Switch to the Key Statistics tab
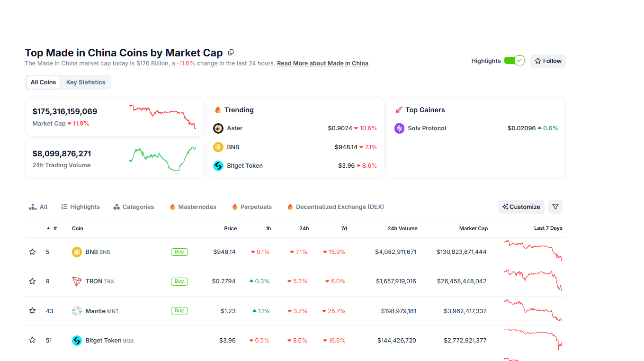Screen dimensions: 644x361 [86, 82]
